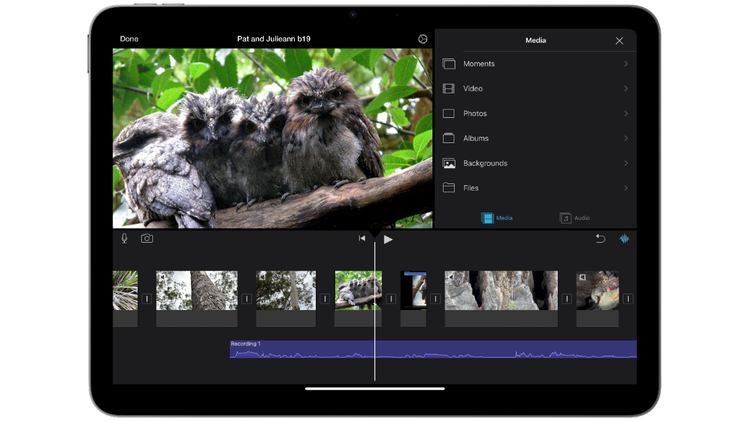Skip playhead to beginning of timeline
Viewport: 750px width, 422px height.
[x=362, y=239]
